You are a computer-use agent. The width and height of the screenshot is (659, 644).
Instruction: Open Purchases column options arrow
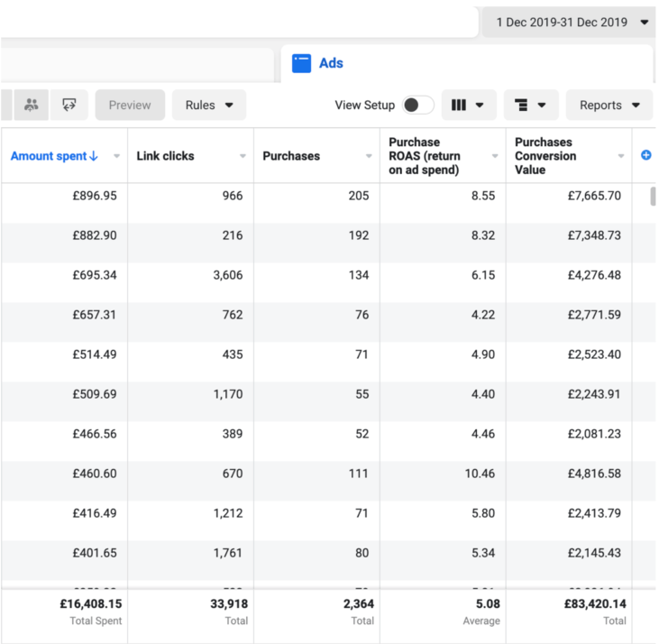coord(369,156)
